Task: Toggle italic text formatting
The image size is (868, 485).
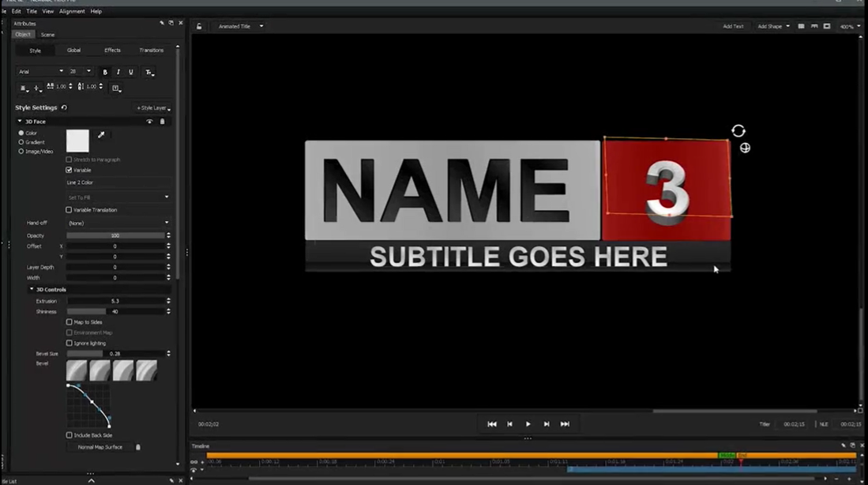Action: click(118, 72)
